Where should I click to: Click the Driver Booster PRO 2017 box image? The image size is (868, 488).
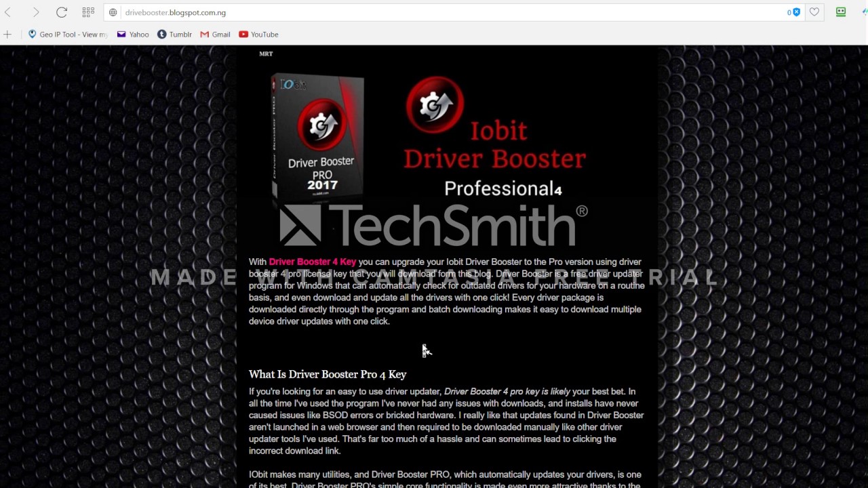318,138
